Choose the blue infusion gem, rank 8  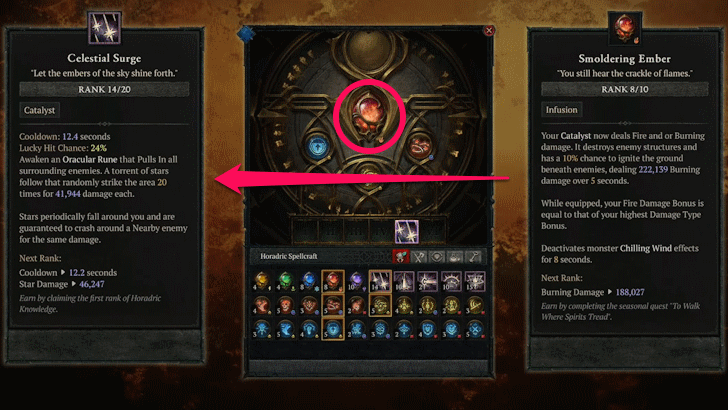(309, 281)
